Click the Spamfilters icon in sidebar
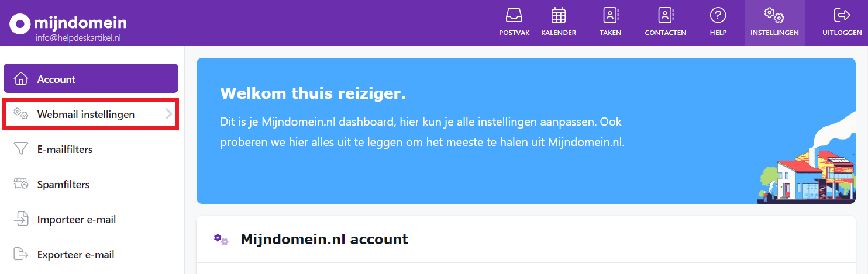The image size is (868, 274). pyautogui.click(x=21, y=185)
